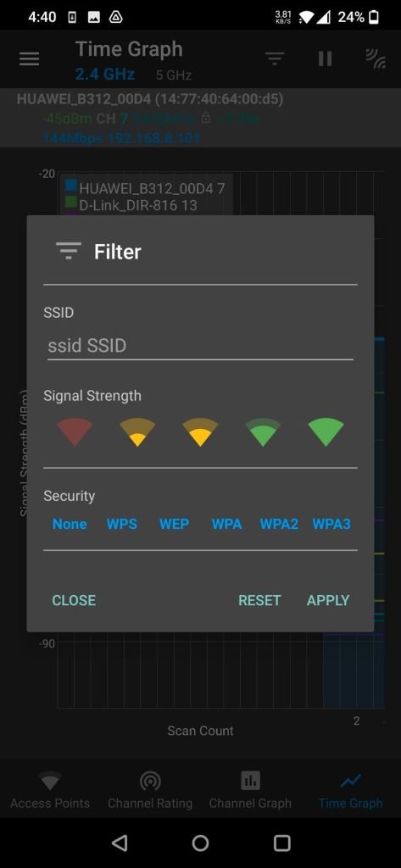Switch to Access Points tab
The width and height of the screenshot is (401, 868).
(x=50, y=789)
